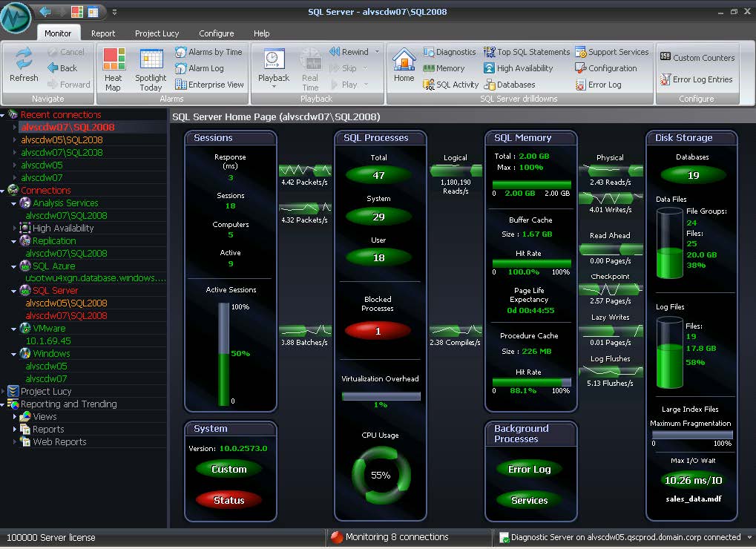The image size is (756, 549).
Task: Click the Databases count 19 button
Action: coord(694,175)
